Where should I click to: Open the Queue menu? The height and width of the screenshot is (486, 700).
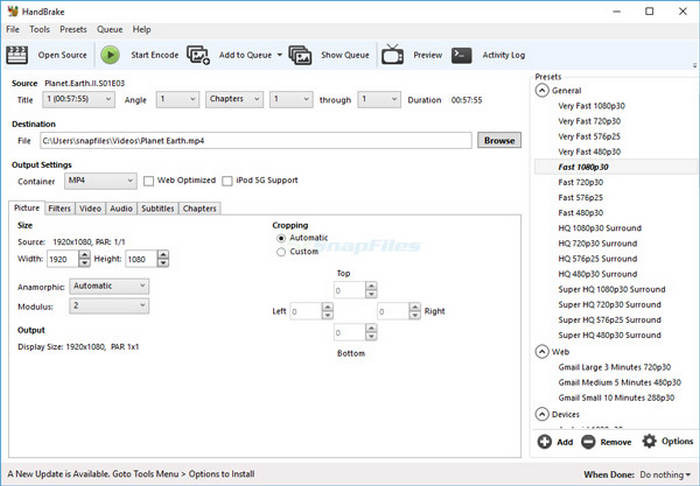pyautogui.click(x=110, y=29)
